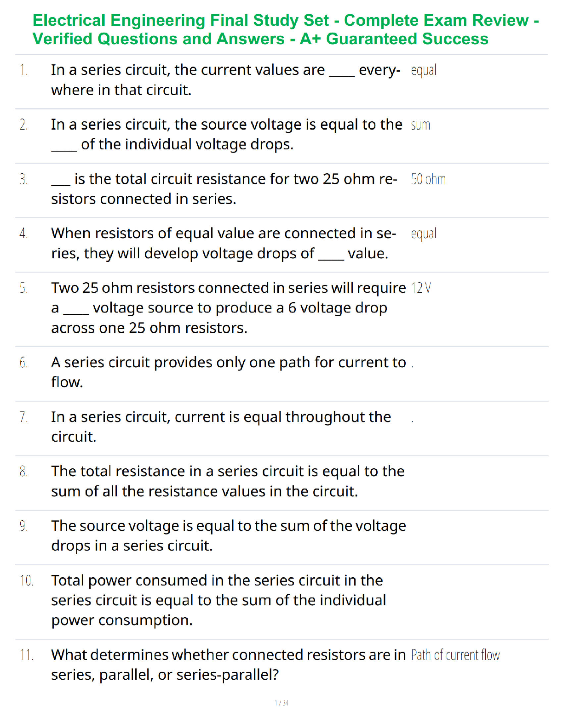Select question 1 about current values
The height and width of the screenshot is (728, 563).
[x=226, y=80]
